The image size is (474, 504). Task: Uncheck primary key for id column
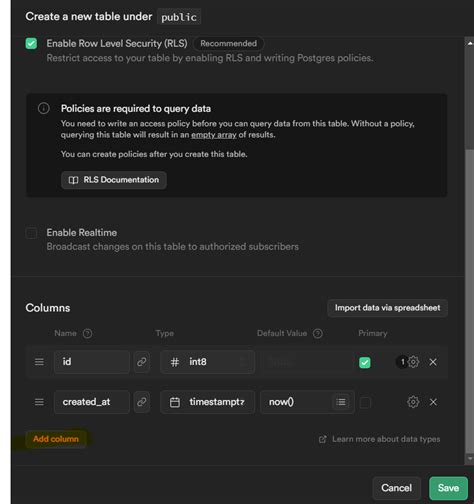365,362
